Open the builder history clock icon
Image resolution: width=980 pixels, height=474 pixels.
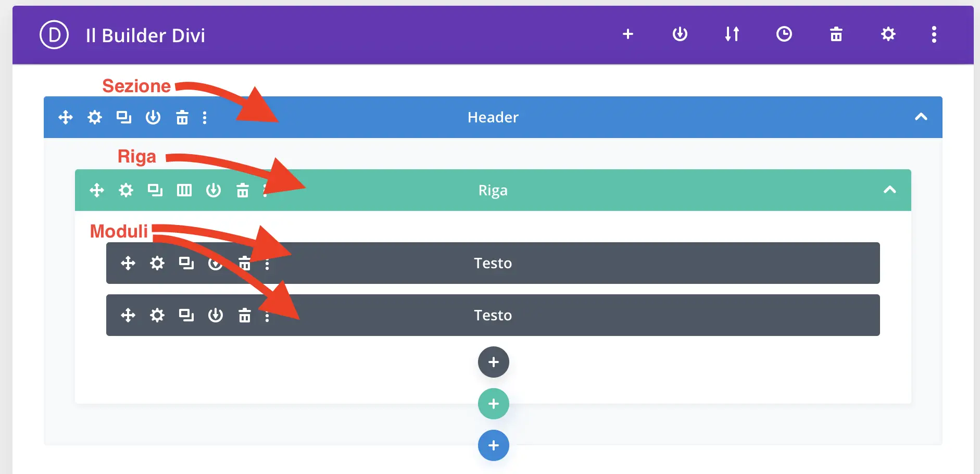(784, 34)
